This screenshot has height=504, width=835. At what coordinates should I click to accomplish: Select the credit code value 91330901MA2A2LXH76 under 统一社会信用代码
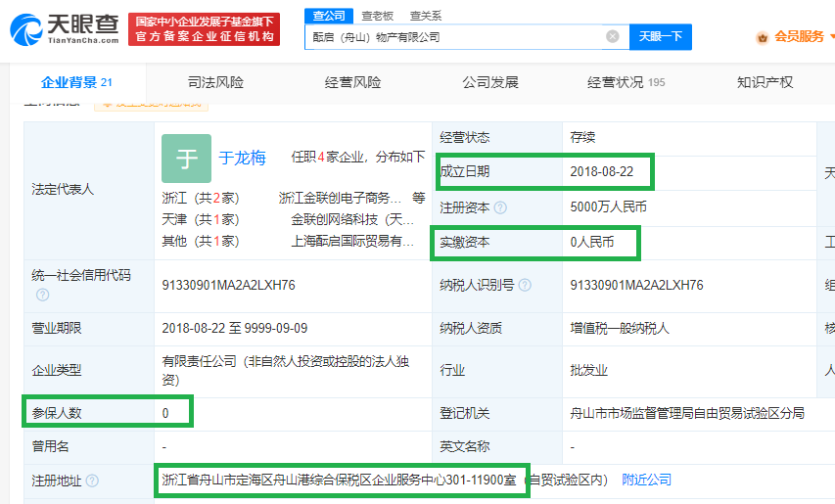tap(228, 285)
